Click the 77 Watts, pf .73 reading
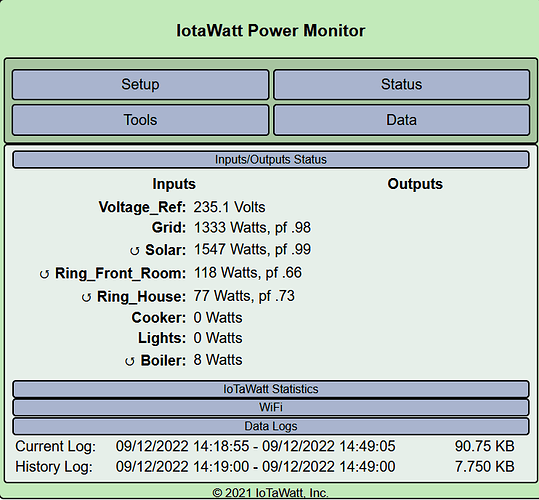539x500 pixels. 244,296
